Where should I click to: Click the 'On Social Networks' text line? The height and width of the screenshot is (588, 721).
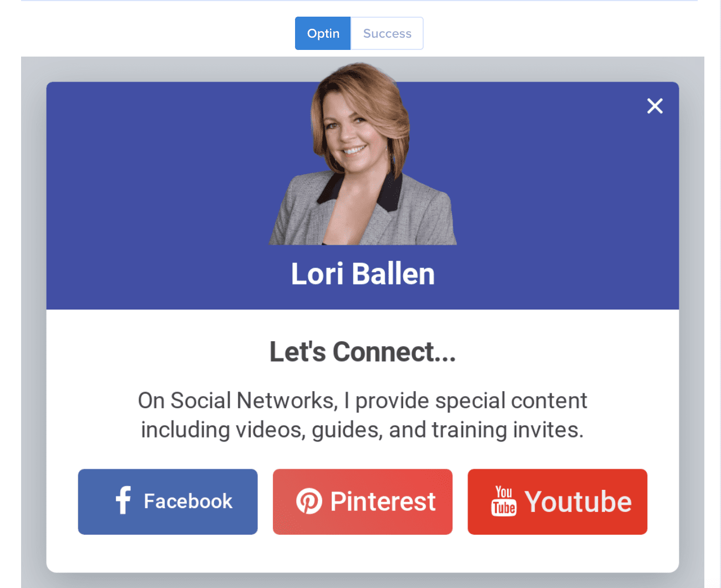click(363, 401)
